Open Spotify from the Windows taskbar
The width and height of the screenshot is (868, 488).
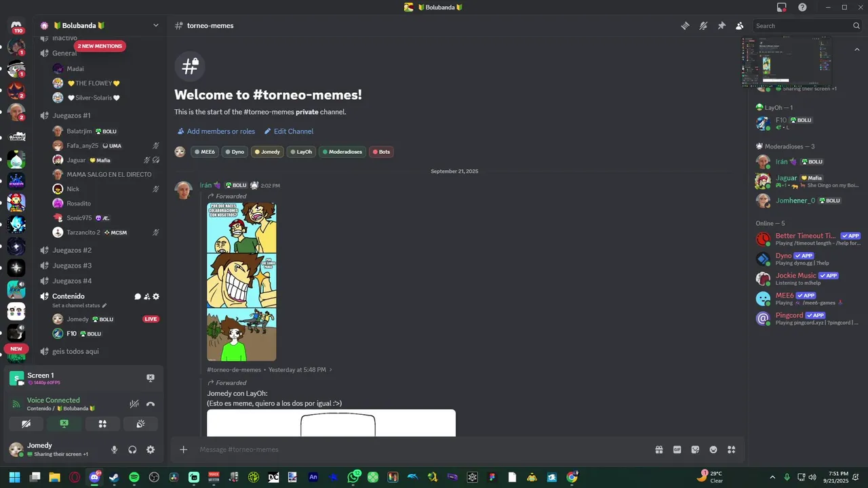[x=134, y=477]
